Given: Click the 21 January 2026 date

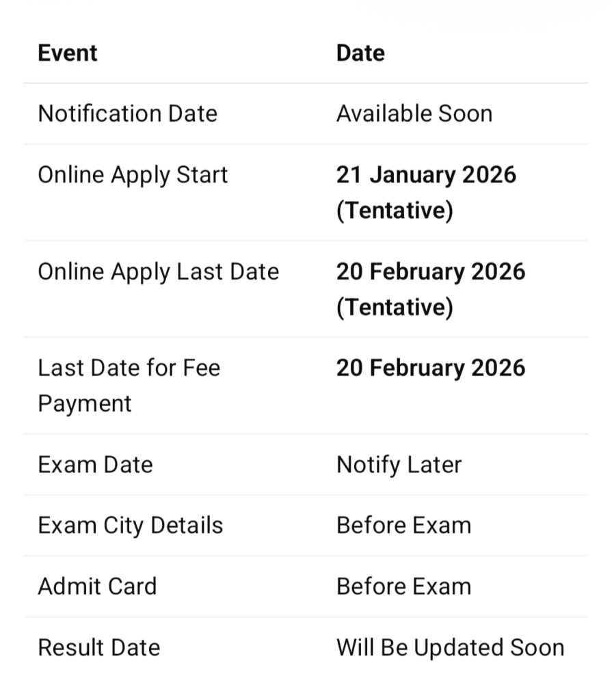Looking at the screenshot, I should [x=426, y=175].
